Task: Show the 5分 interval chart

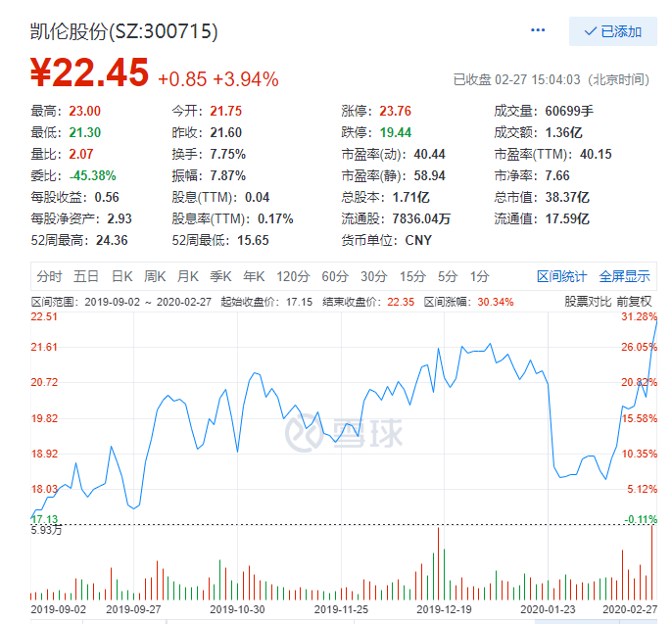Action: 448,276
